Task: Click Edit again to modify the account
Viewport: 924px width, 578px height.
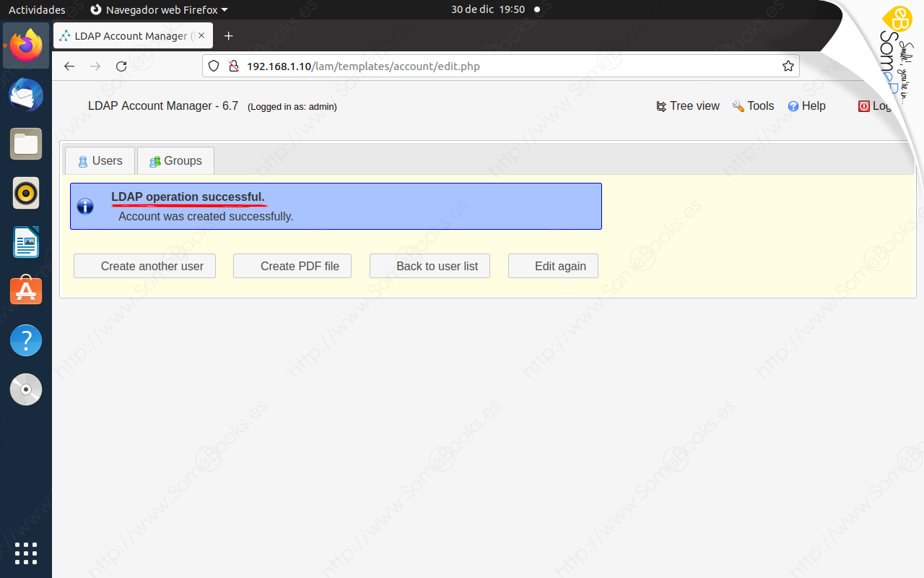Action: click(x=553, y=266)
